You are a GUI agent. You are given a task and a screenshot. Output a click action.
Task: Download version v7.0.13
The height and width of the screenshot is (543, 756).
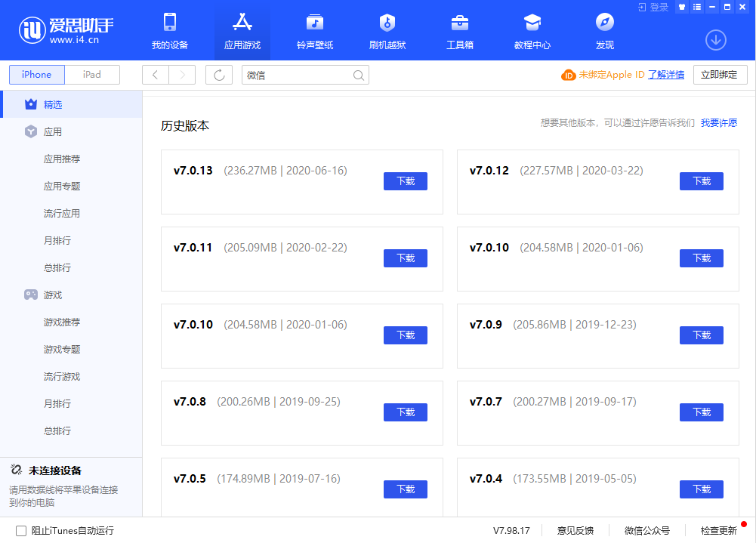[x=406, y=180]
